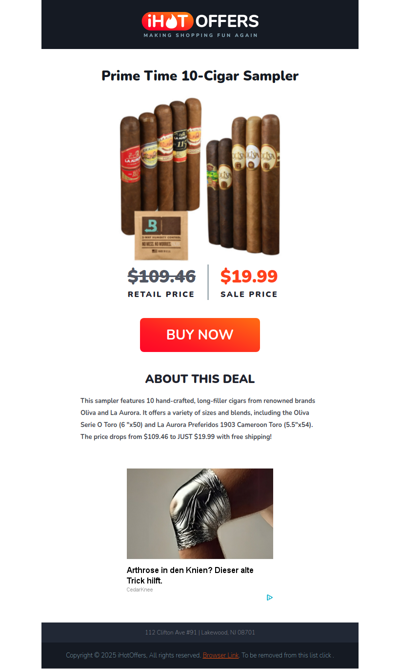Open the Browser Link in the footer
This screenshot has width=400, height=669.
[x=220, y=655]
